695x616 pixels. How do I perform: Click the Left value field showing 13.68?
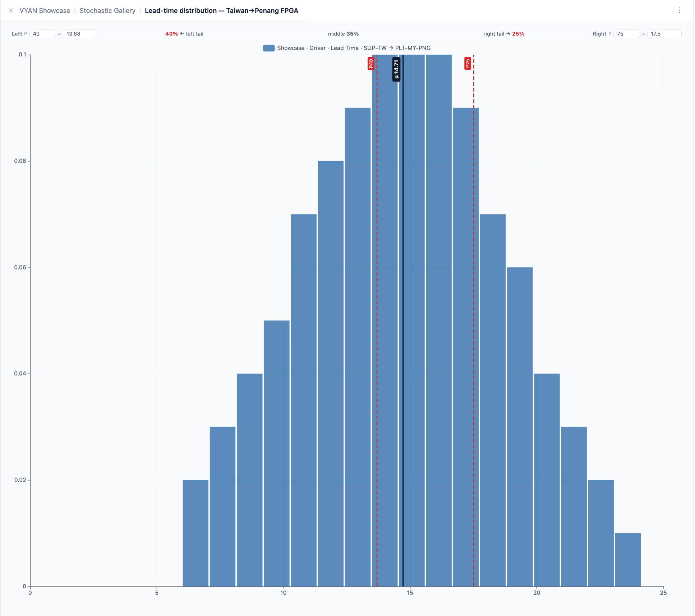tap(79, 34)
